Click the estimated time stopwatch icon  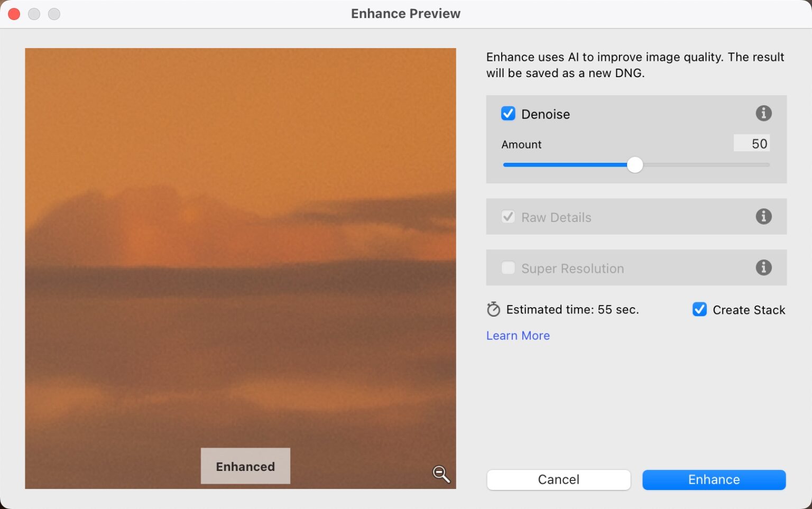[x=493, y=309]
